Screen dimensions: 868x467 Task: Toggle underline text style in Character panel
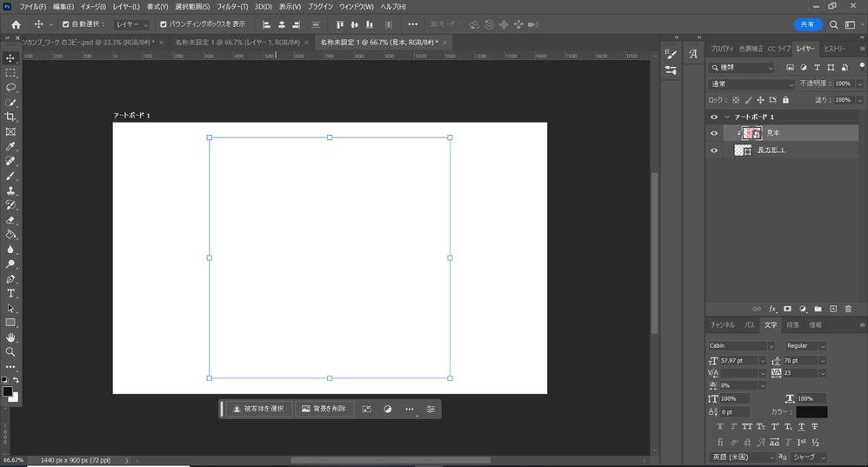coord(801,427)
